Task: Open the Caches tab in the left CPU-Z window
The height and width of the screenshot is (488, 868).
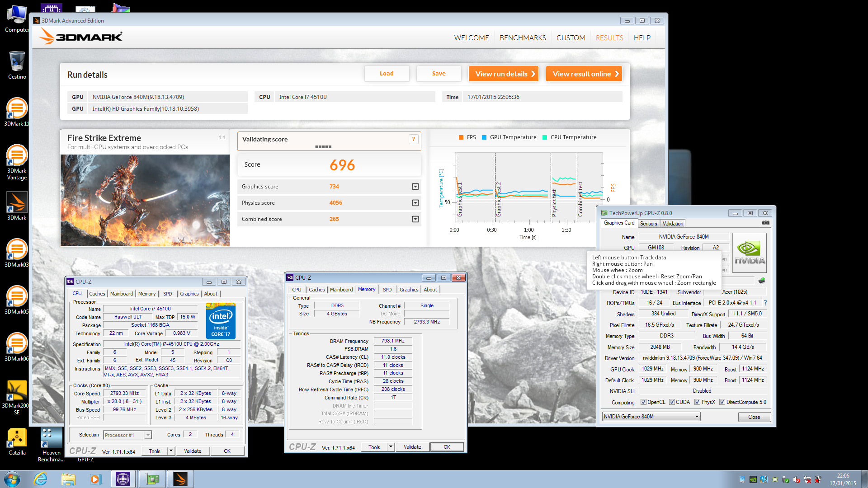Action: point(97,294)
